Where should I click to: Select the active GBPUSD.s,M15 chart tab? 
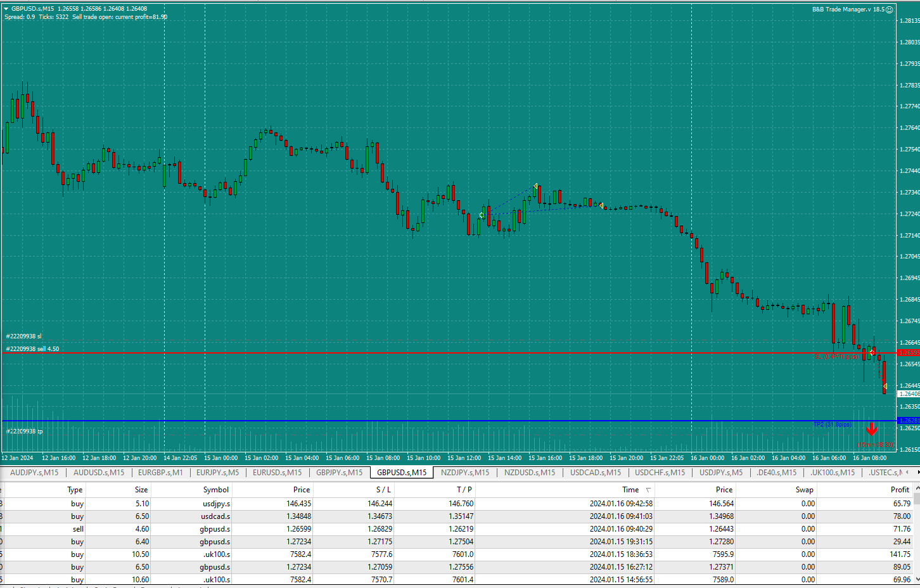pyautogui.click(x=402, y=473)
